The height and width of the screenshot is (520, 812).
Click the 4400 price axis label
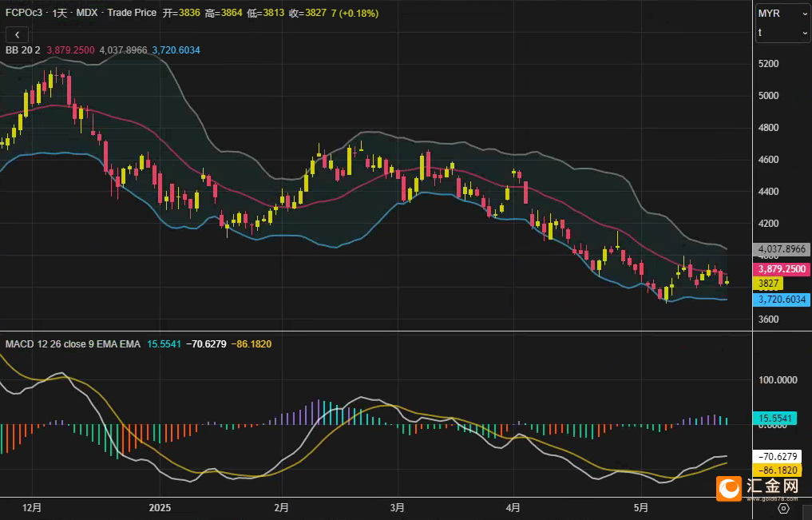(x=769, y=192)
